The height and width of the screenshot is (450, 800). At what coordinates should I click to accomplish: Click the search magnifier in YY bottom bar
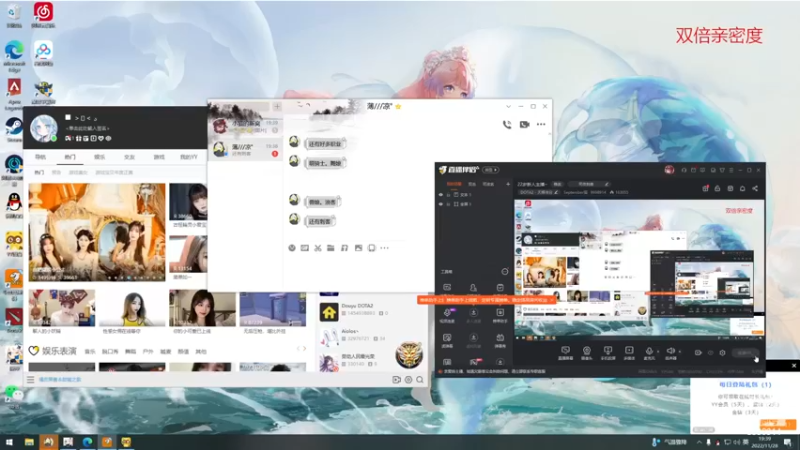pos(420,380)
